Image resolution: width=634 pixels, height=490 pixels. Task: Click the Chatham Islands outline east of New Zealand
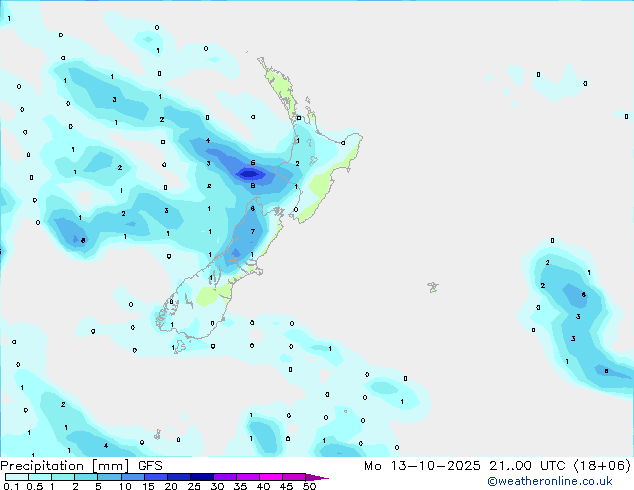433,287
